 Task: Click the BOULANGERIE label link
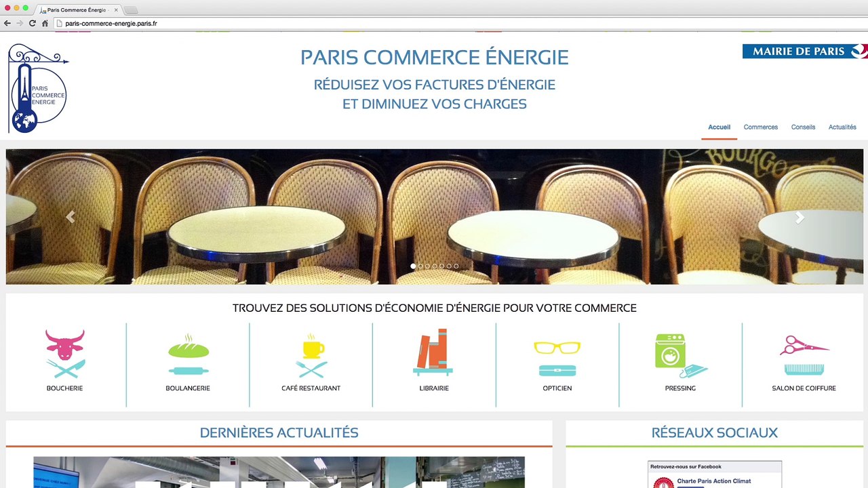pos(188,388)
